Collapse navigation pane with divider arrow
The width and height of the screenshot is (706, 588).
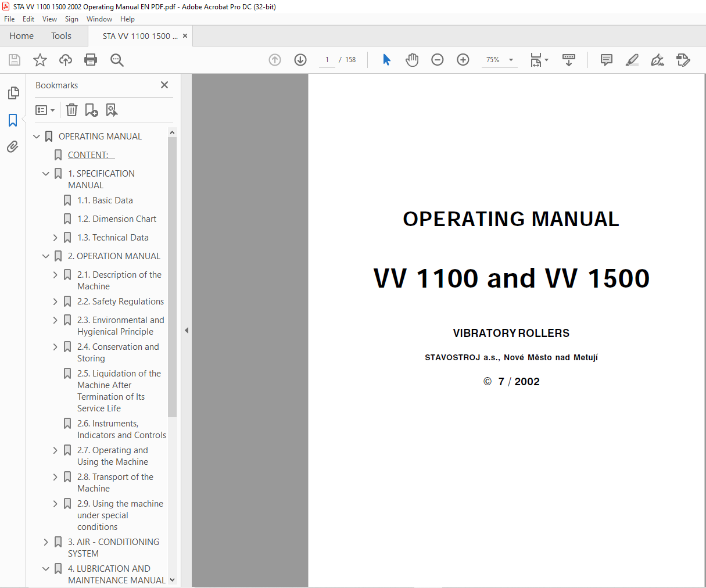187,330
